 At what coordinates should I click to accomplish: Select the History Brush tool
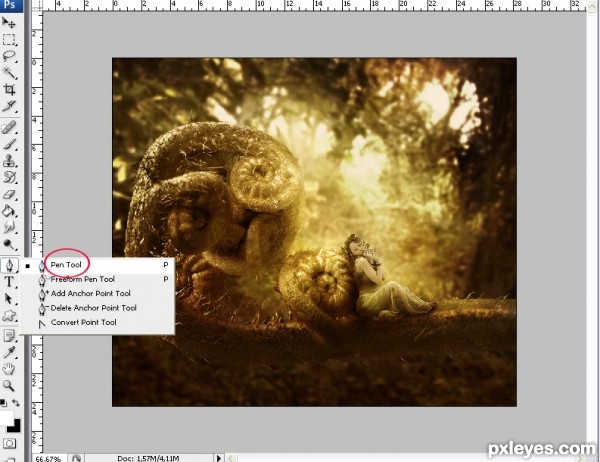coord(9,178)
